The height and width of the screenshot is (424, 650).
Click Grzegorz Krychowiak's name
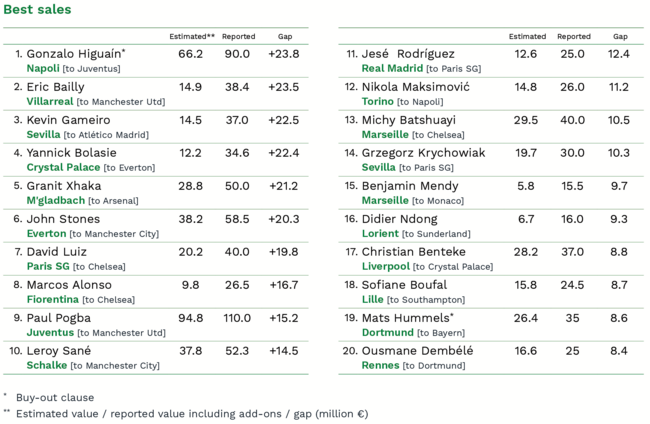[x=423, y=153]
